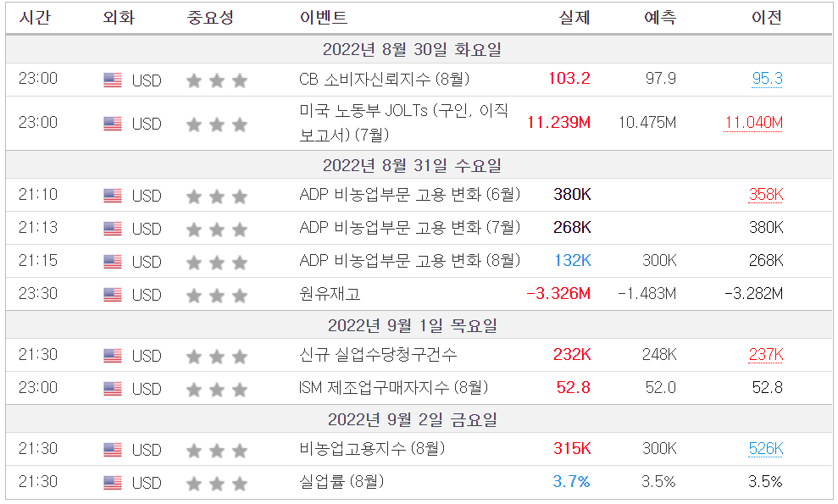Click importance stars for 실업률 row
This screenshot has width=838, height=504.
point(216,484)
